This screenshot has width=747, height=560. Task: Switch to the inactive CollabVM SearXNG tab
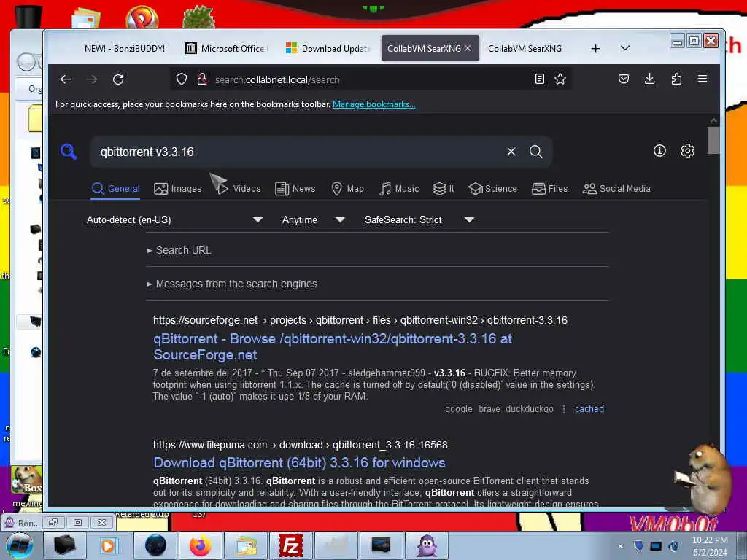point(525,49)
